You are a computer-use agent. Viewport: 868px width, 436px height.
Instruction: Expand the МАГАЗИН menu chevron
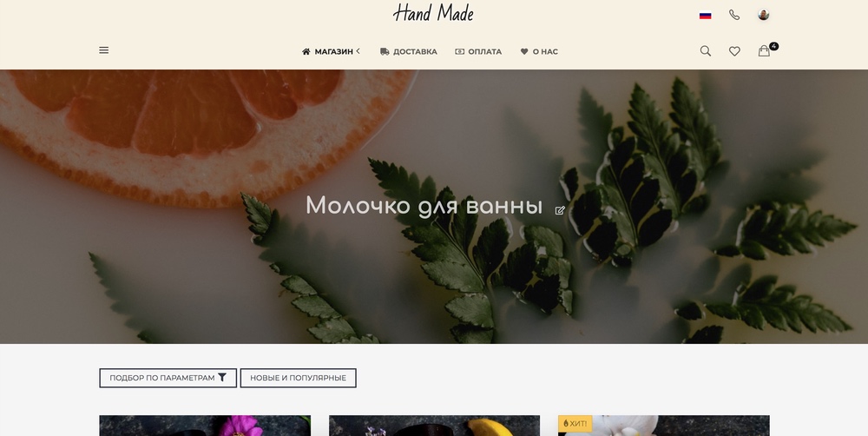(x=358, y=51)
